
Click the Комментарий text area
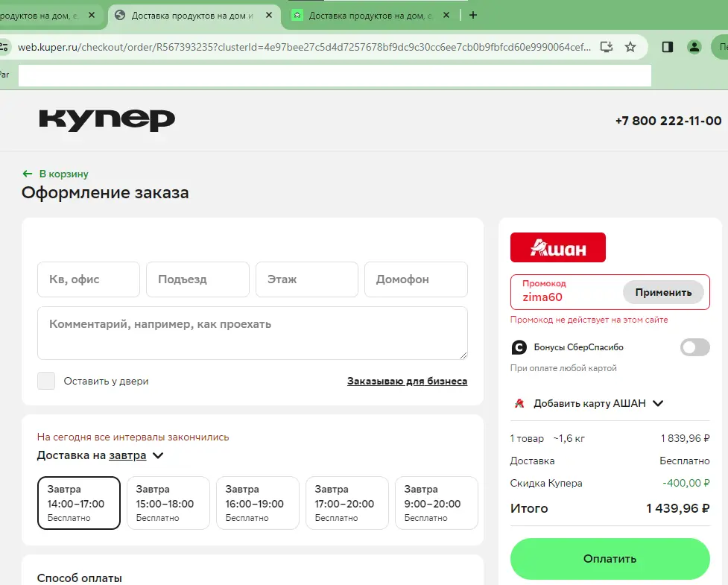tap(252, 333)
